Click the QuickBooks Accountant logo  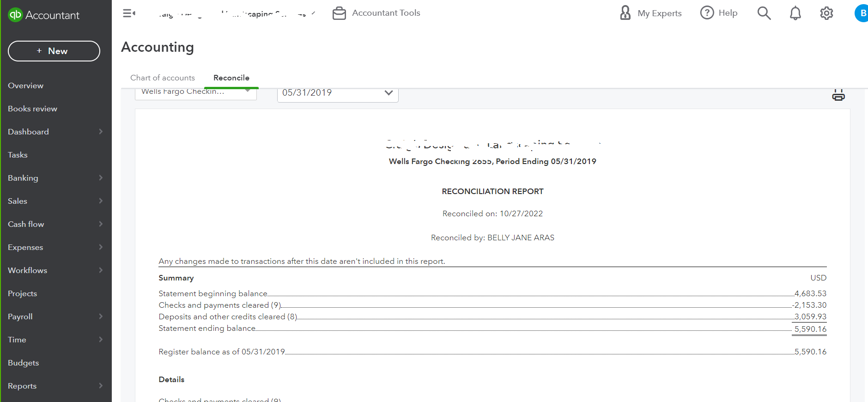(44, 15)
